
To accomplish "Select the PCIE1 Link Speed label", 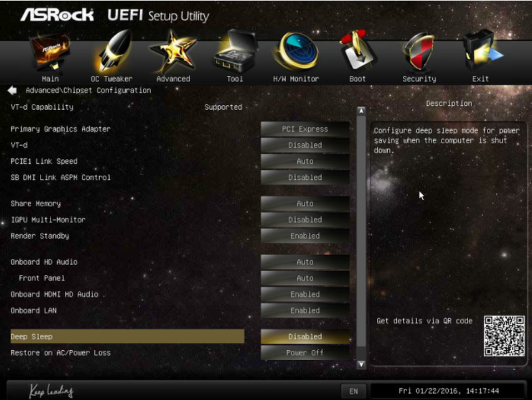I will pos(44,161).
